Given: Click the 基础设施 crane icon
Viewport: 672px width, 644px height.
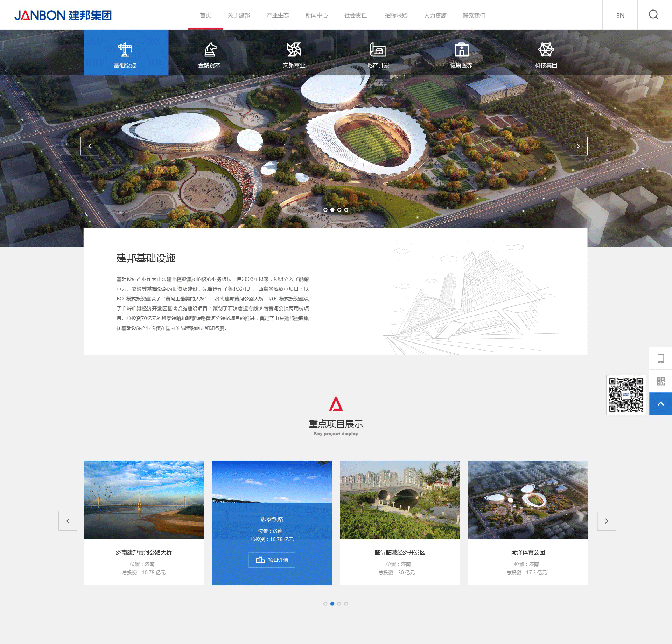Looking at the screenshot, I should click(125, 50).
